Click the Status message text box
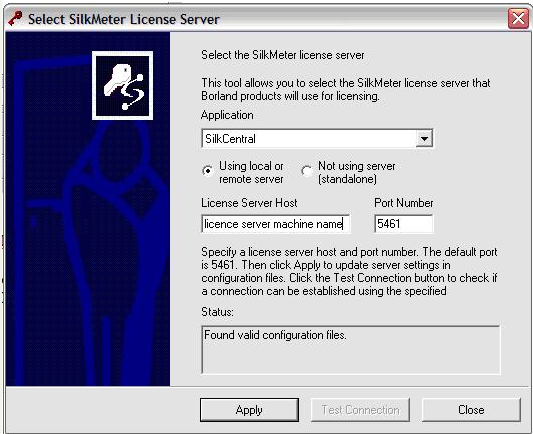Image resolution: width=533 pixels, height=434 pixels. tap(351, 350)
